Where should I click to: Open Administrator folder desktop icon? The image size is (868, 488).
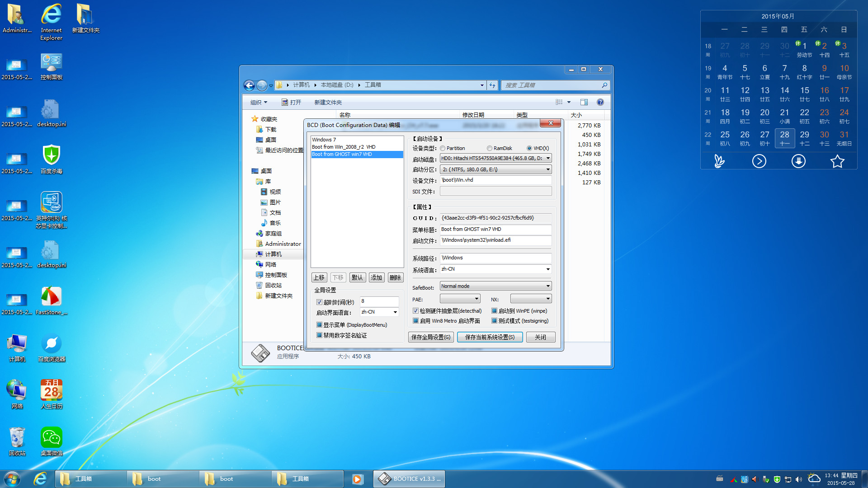17,19
